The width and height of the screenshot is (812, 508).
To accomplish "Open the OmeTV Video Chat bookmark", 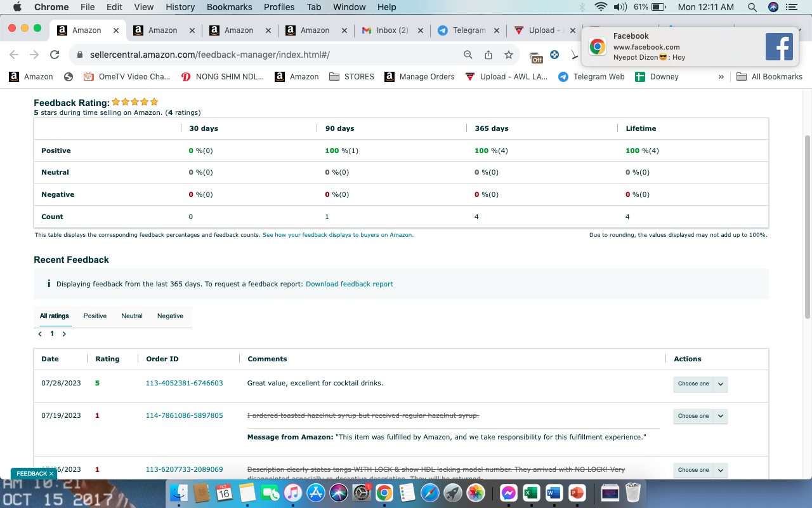I will pos(127,77).
